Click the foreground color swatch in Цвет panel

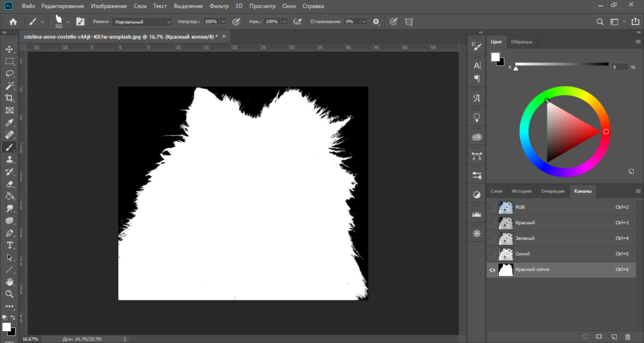pos(495,57)
